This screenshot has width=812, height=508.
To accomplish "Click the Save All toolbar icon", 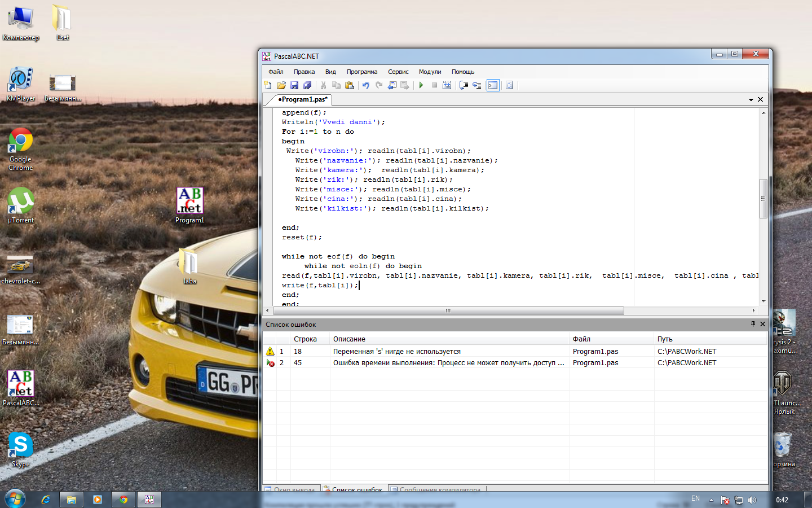I will [307, 85].
